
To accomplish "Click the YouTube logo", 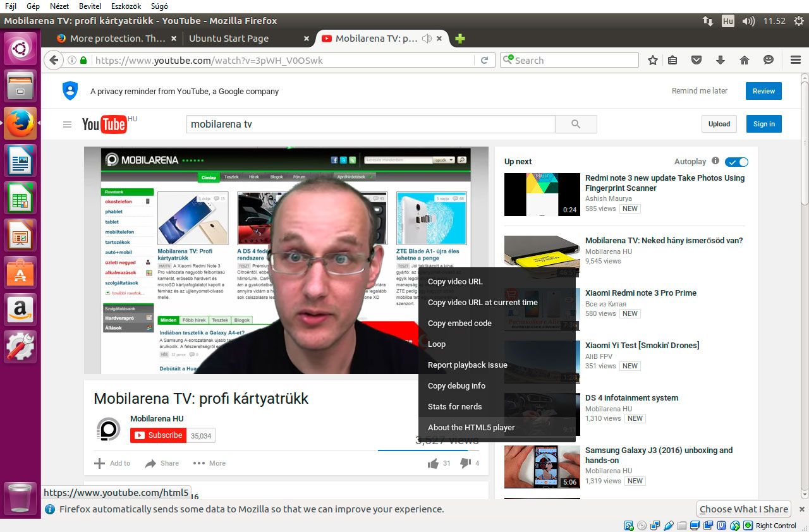I will (x=105, y=124).
